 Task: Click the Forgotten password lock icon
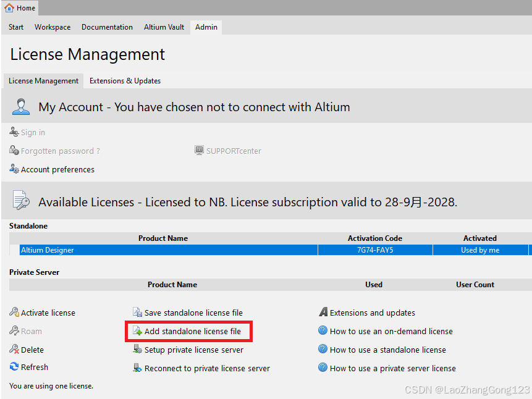coord(14,150)
